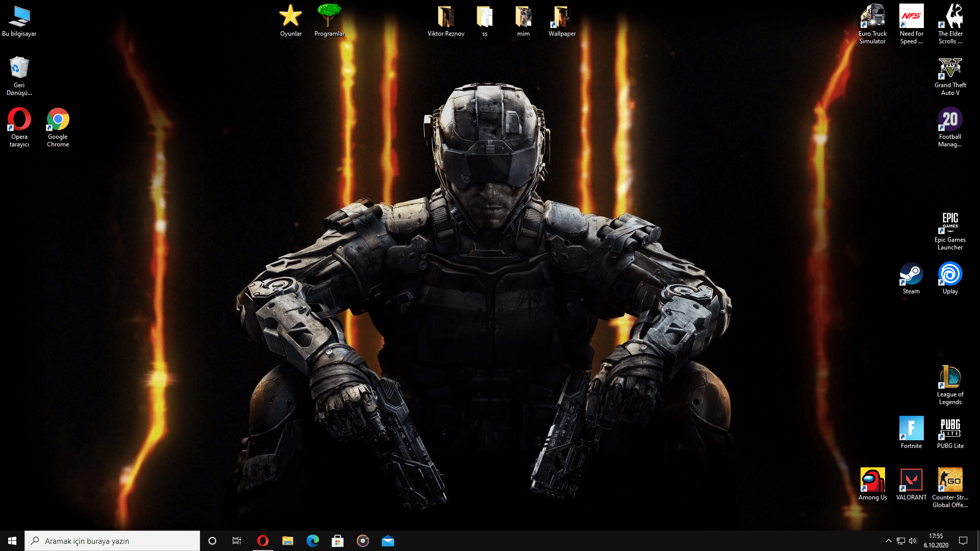Expand hidden system tray icons chevron
The height and width of the screenshot is (551, 980).
[888, 541]
